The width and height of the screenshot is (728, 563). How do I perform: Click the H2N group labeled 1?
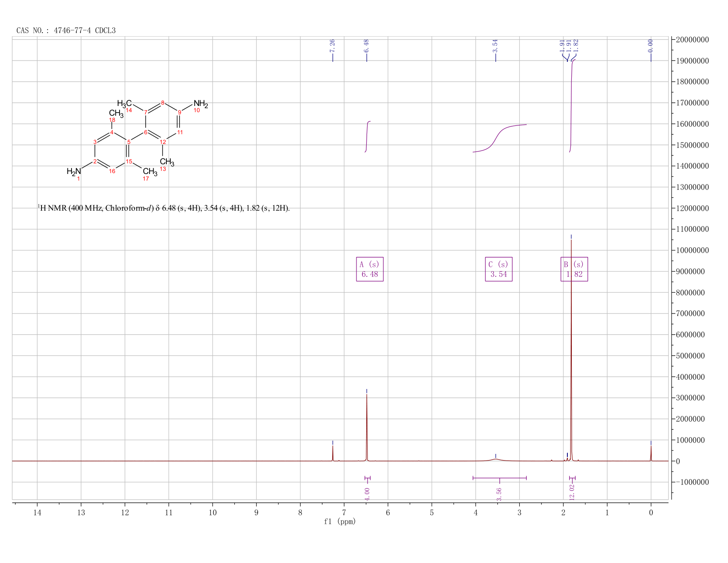[74, 171]
